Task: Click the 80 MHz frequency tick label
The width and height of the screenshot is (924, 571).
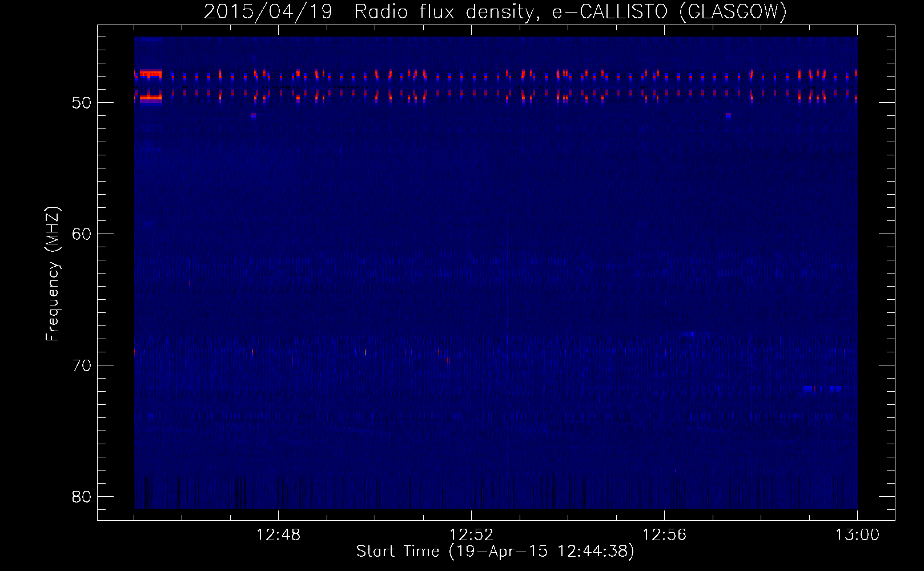Action: click(x=82, y=497)
